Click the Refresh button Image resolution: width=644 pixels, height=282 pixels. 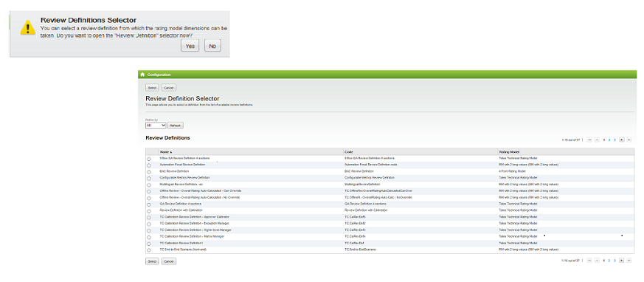176,125
